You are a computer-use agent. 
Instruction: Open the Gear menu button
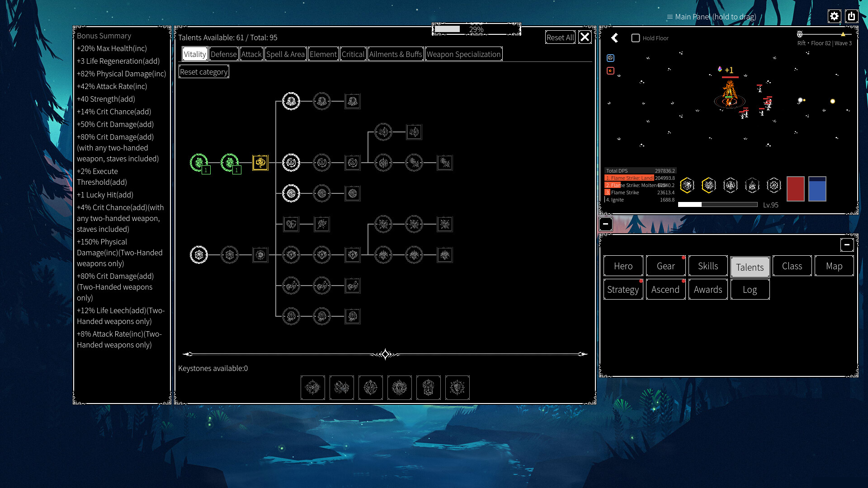(665, 266)
